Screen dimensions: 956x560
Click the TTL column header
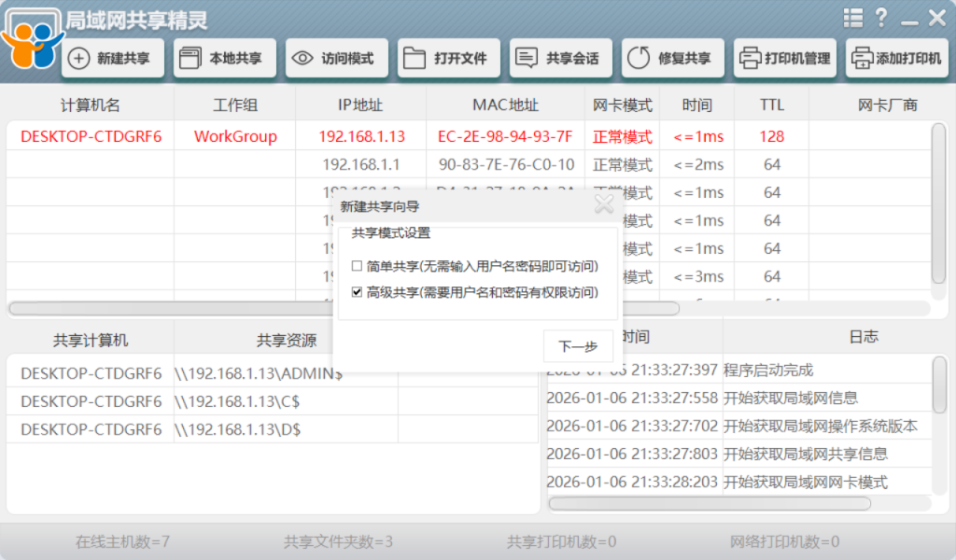pos(771,105)
